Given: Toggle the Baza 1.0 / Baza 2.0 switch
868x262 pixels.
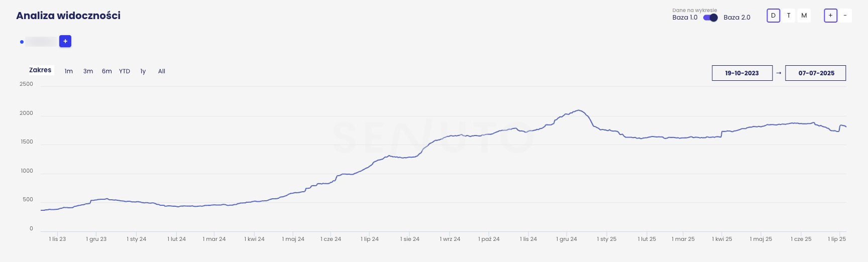Looking at the screenshot, I should [x=710, y=18].
